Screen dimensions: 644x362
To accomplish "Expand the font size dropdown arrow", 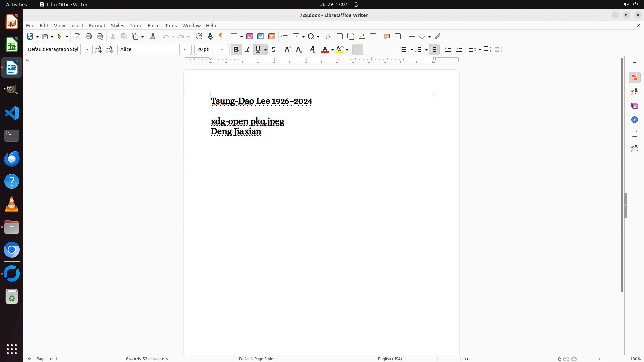I will point(222,50).
